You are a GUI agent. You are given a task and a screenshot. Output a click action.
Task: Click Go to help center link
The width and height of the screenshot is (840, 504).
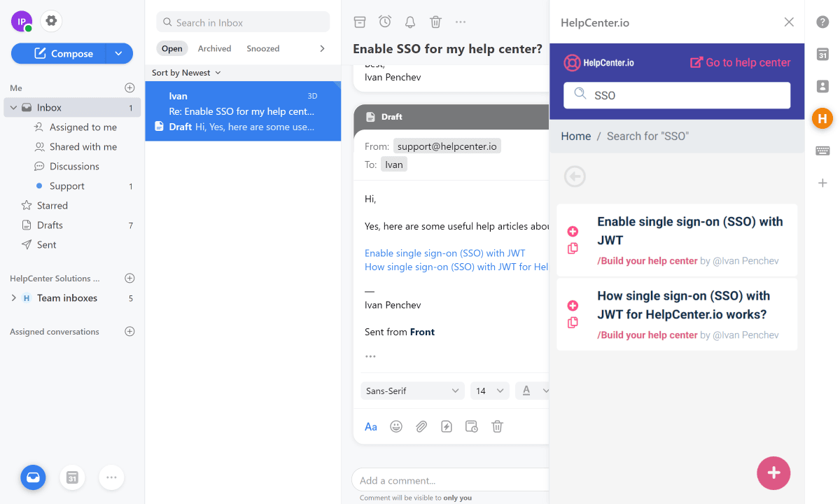[741, 62]
